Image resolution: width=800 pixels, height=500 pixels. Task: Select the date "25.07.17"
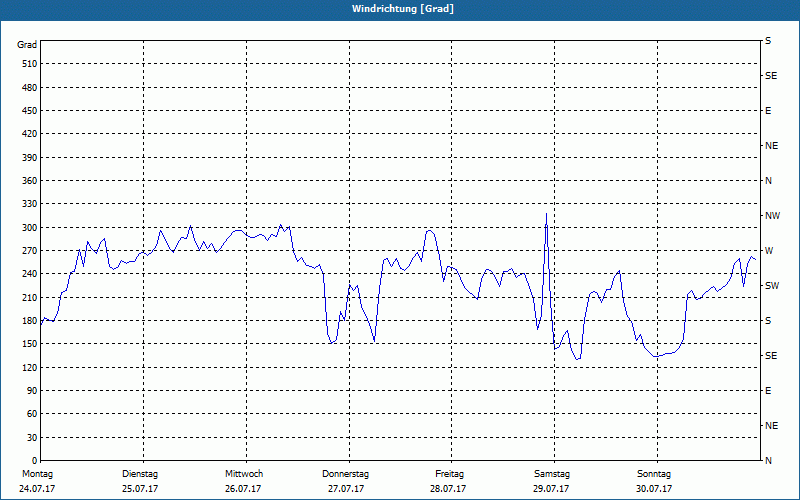(x=140, y=489)
